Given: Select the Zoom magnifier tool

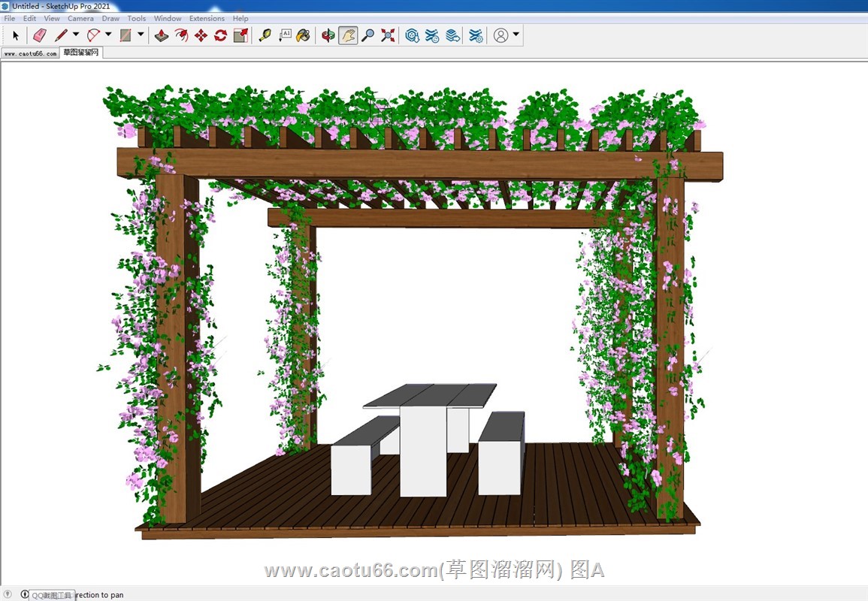Looking at the screenshot, I should coord(367,36).
